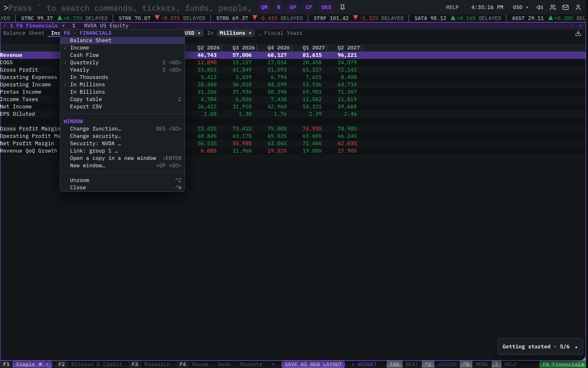Image resolution: width=588 pixels, height=368 pixels.
Task: Click the Save As New Layout button
Action: tap(313, 364)
